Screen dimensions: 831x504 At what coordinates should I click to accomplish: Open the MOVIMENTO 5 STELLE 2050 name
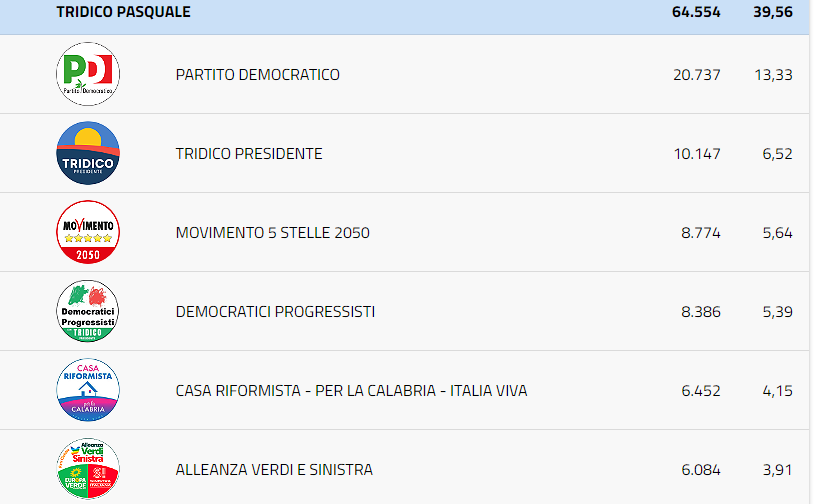click(x=272, y=233)
